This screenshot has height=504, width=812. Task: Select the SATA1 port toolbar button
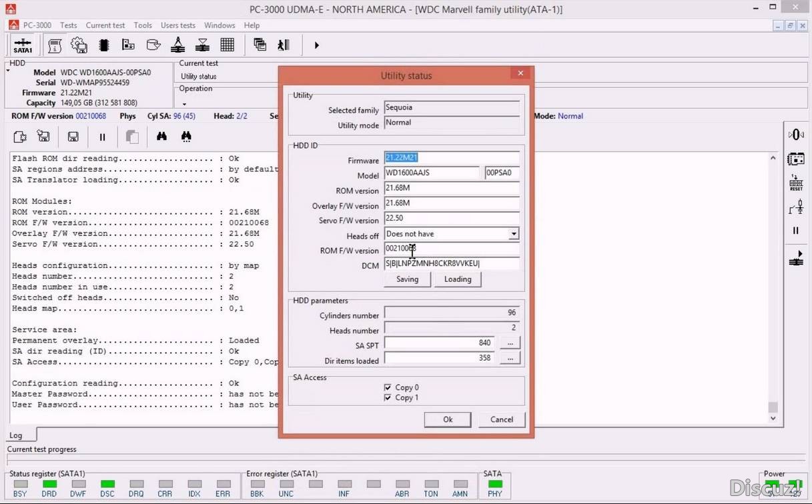(x=23, y=45)
